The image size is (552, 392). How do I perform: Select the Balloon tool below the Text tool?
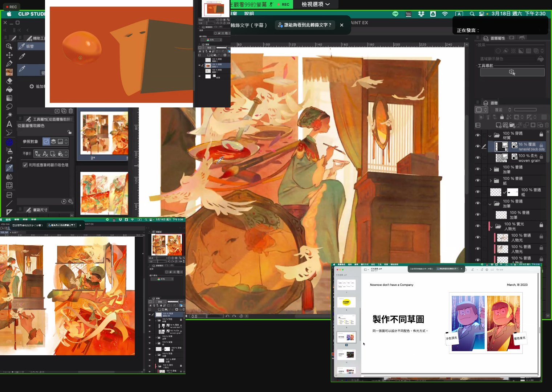click(9, 133)
